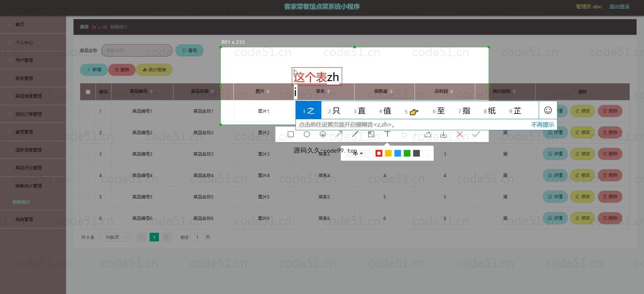
Task: Click the 新增 add button
Action: coord(94,70)
